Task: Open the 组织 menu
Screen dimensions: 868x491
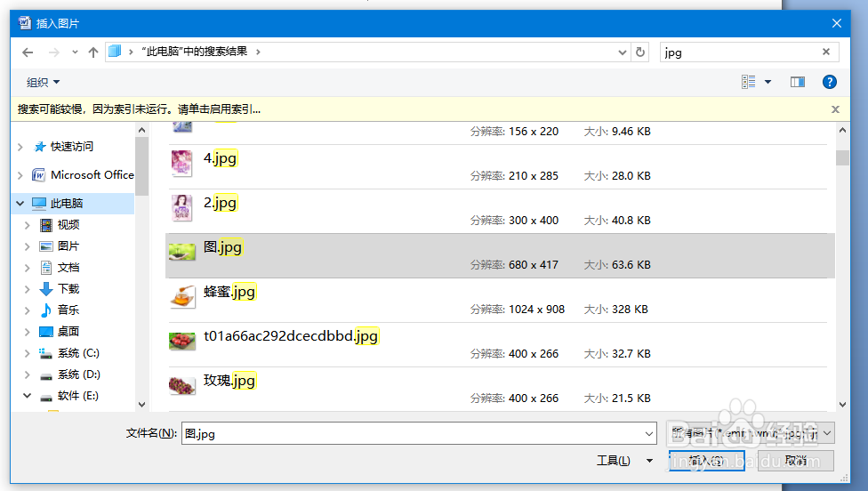Action: pyautogui.click(x=43, y=83)
